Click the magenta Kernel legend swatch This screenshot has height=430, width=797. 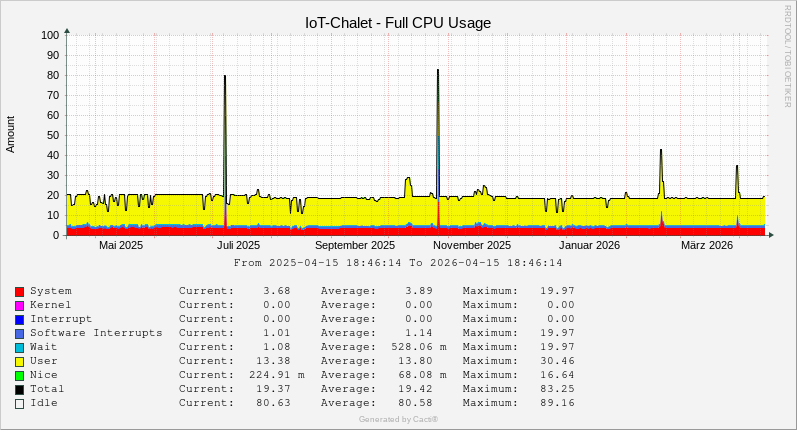(x=19, y=305)
